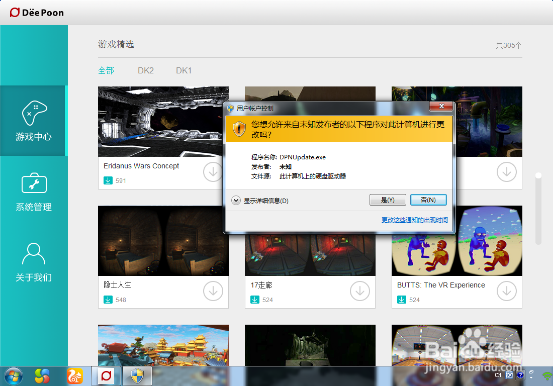Click 否(N) No in UAC dialog
554x387 pixels.
coord(428,200)
